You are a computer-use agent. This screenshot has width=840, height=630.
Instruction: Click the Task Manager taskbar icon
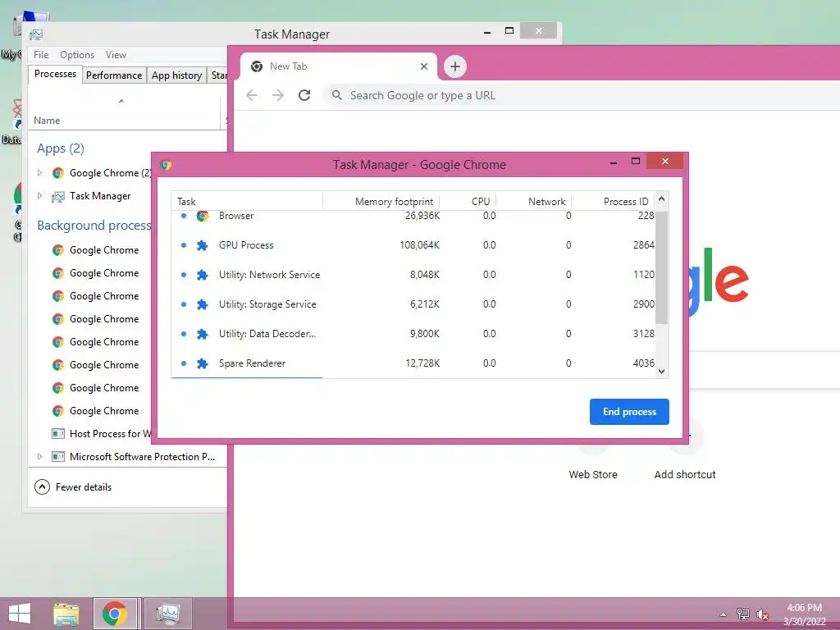point(167,614)
